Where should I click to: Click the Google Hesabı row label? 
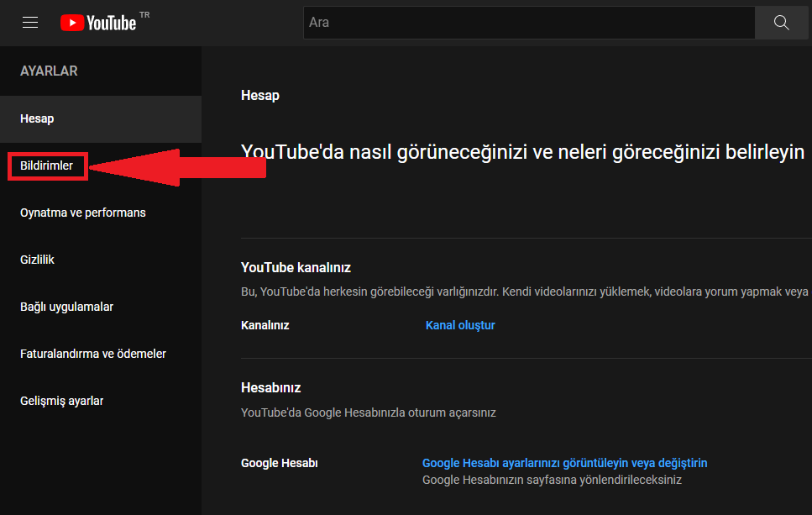click(279, 463)
